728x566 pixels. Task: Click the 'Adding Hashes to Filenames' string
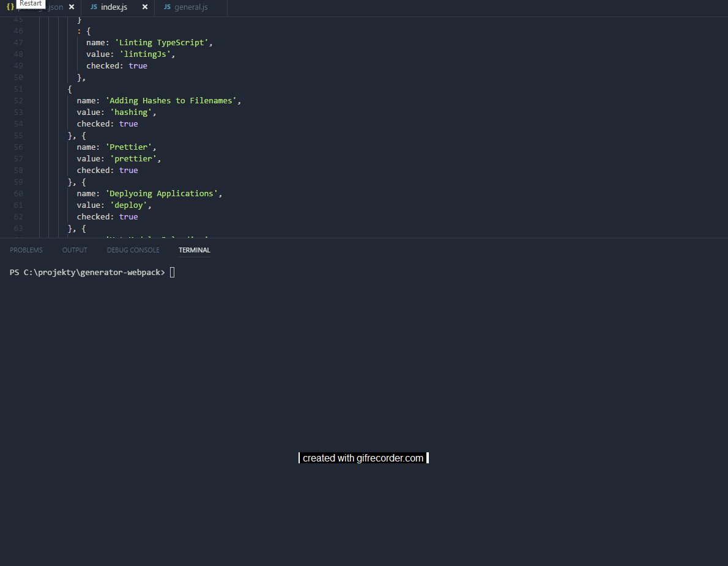[171, 101]
